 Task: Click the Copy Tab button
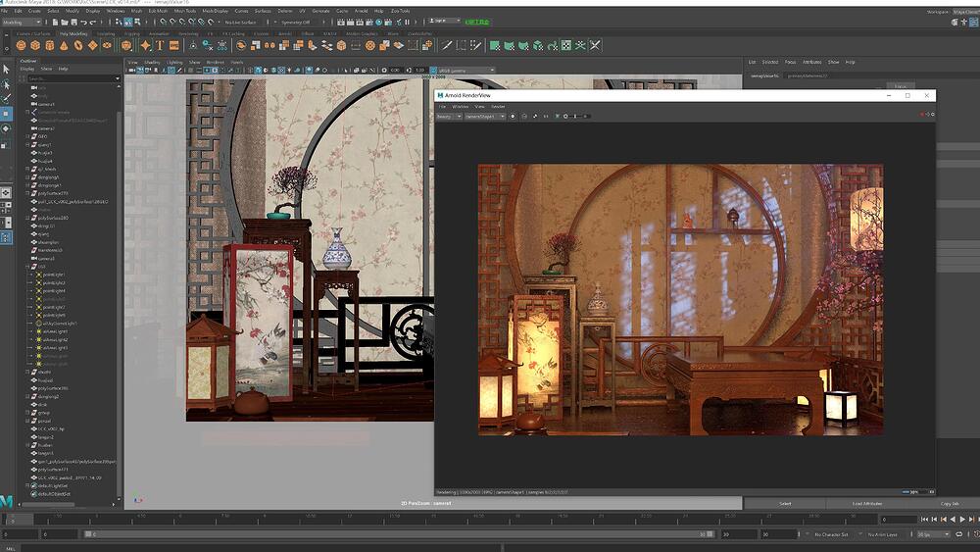pos(950,503)
